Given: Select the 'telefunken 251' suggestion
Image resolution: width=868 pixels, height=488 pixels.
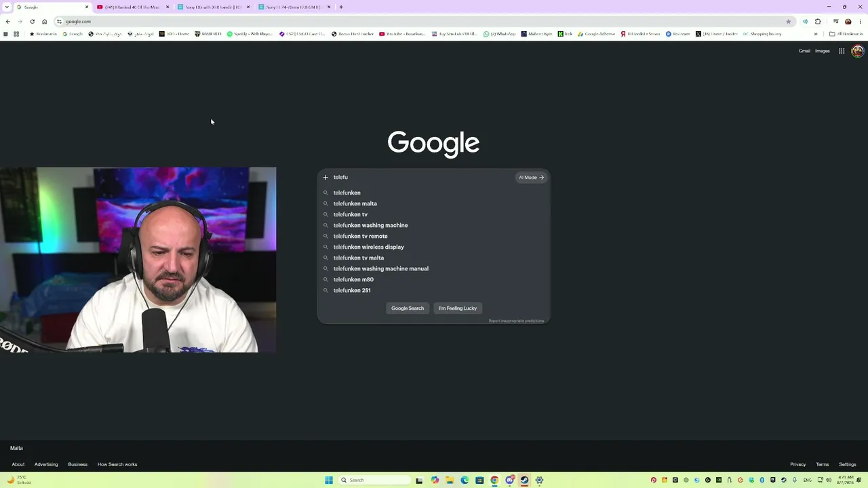Looking at the screenshot, I should click(434, 290).
